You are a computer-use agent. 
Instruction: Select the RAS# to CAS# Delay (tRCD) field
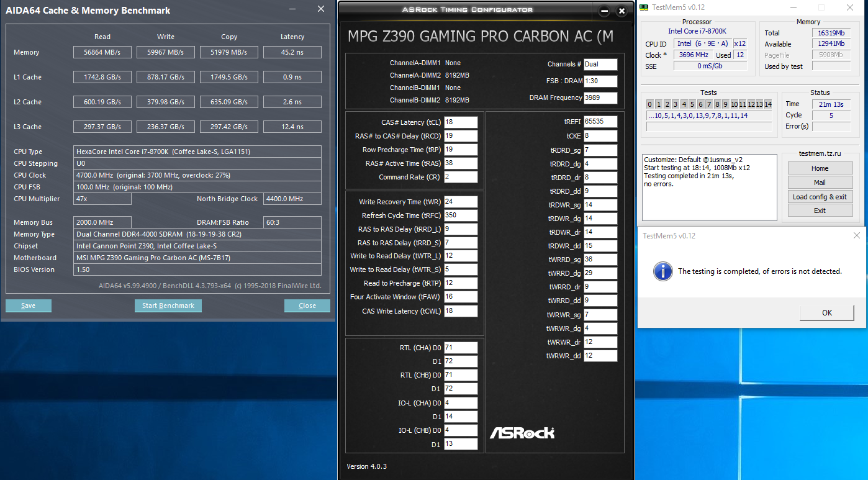[x=461, y=136]
